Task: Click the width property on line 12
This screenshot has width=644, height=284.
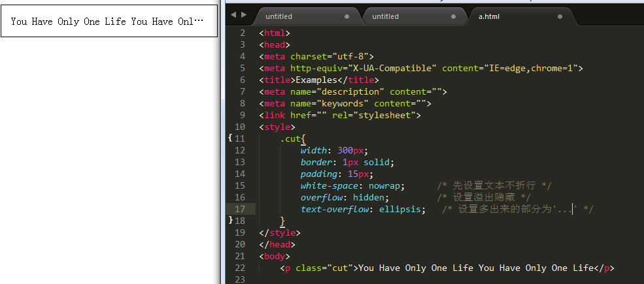Action: [x=314, y=151]
